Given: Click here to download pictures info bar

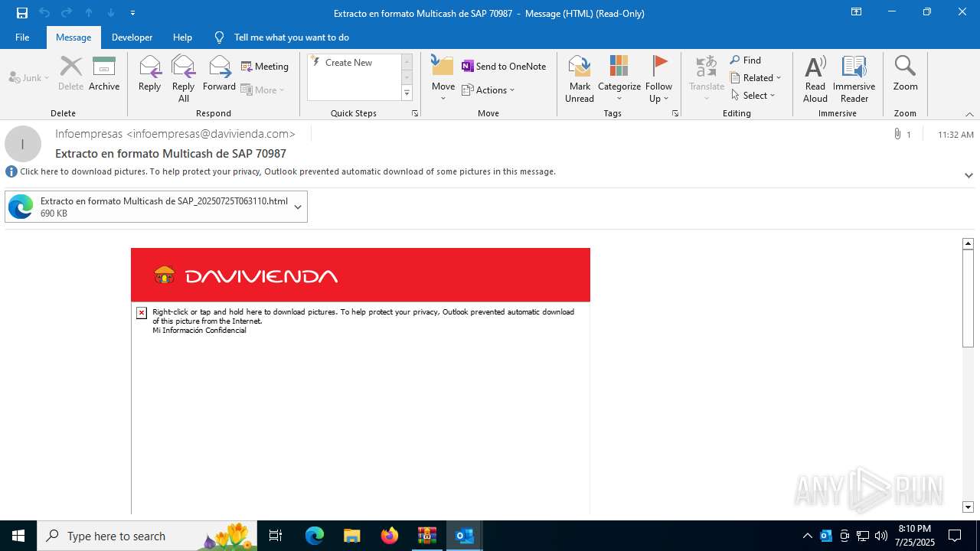Looking at the screenshot, I should pyautogui.click(x=288, y=171).
